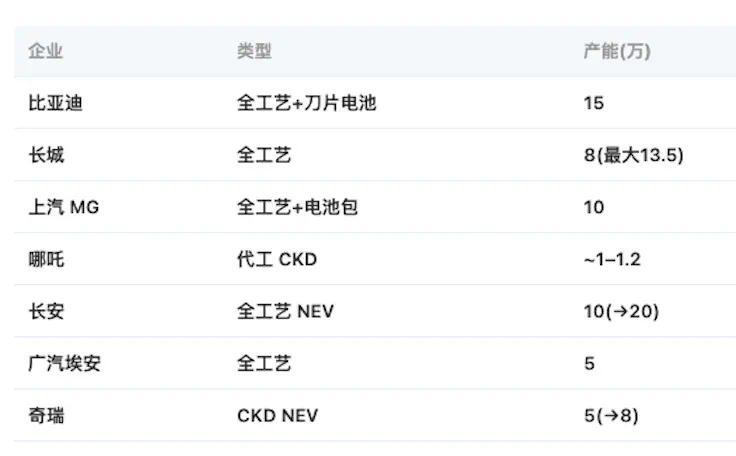Select the 广汽埃安 company cell
736x456 pixels.
coord(64,363)
